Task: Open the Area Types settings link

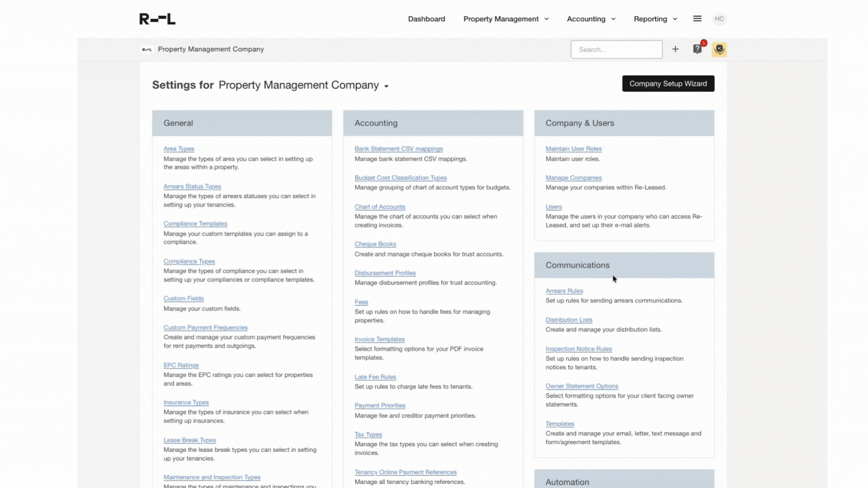Action: tap(179, 149)
